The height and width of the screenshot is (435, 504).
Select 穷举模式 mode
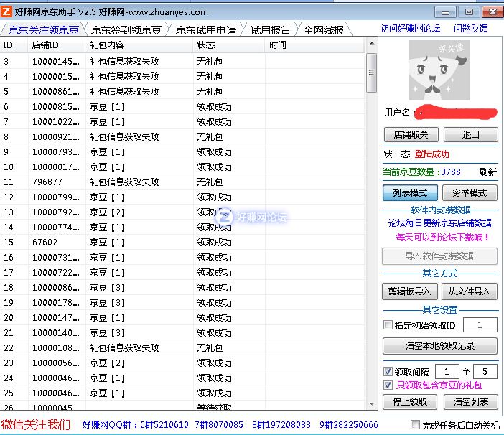470,193
